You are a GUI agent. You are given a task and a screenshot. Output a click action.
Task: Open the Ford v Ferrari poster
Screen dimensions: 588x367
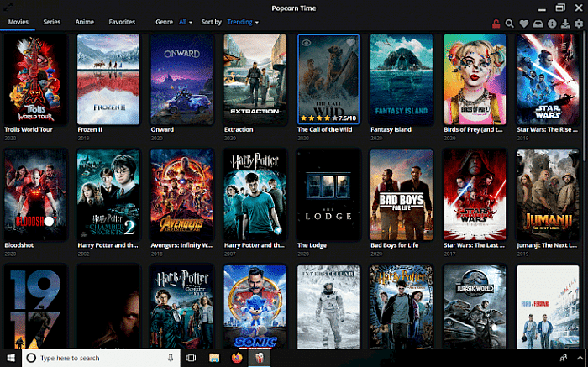point(548,307)
